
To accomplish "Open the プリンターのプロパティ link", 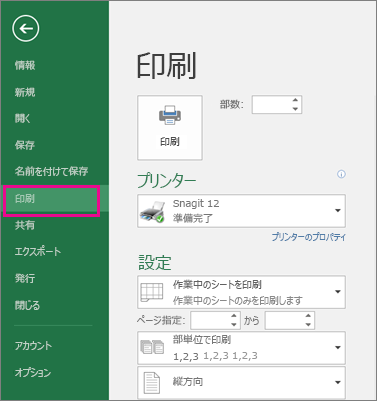I will click(x=309, y=237).
